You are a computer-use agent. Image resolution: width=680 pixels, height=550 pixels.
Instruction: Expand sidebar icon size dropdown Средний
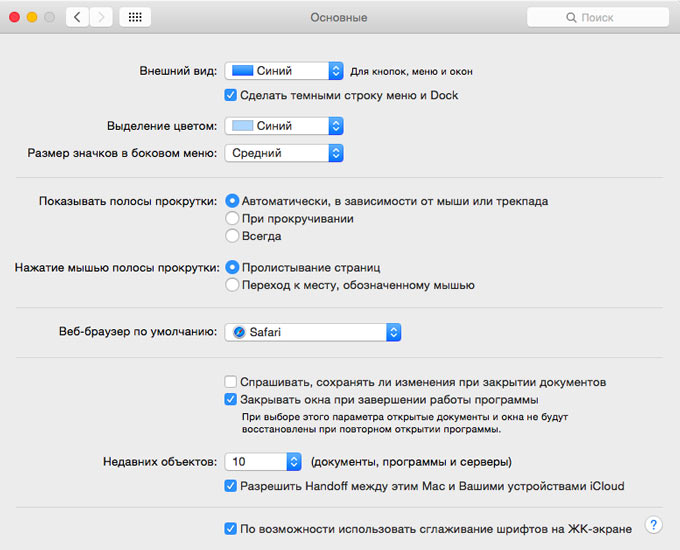[x=284, y=153]
